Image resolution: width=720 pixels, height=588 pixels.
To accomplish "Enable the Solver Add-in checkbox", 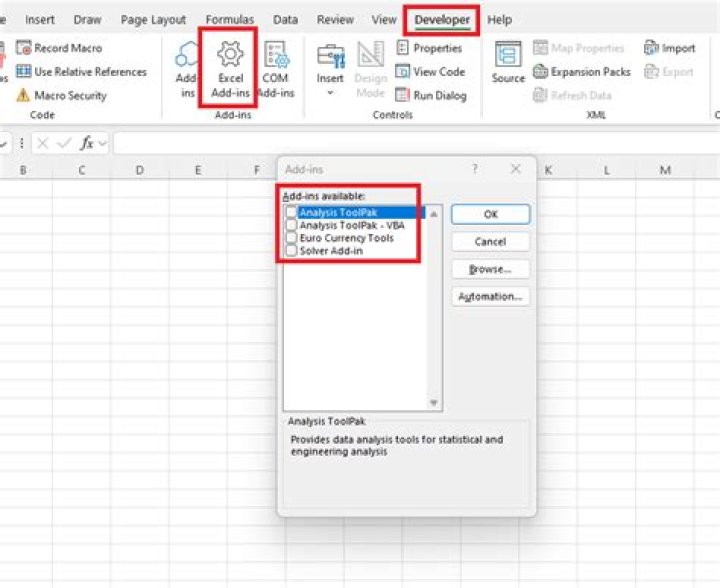I will click(291, 251).
